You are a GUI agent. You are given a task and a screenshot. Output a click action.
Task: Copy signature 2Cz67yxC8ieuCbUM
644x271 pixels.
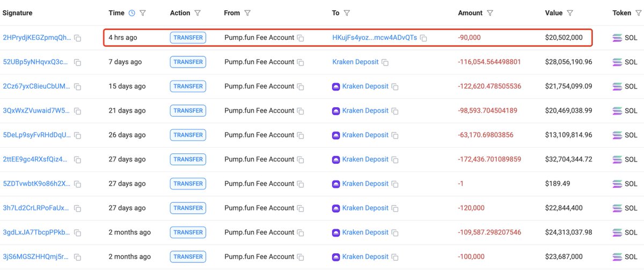pos(78,87)
